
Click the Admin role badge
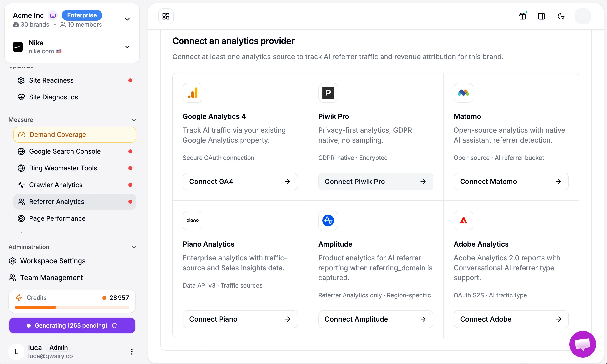[x=59, y=348]
